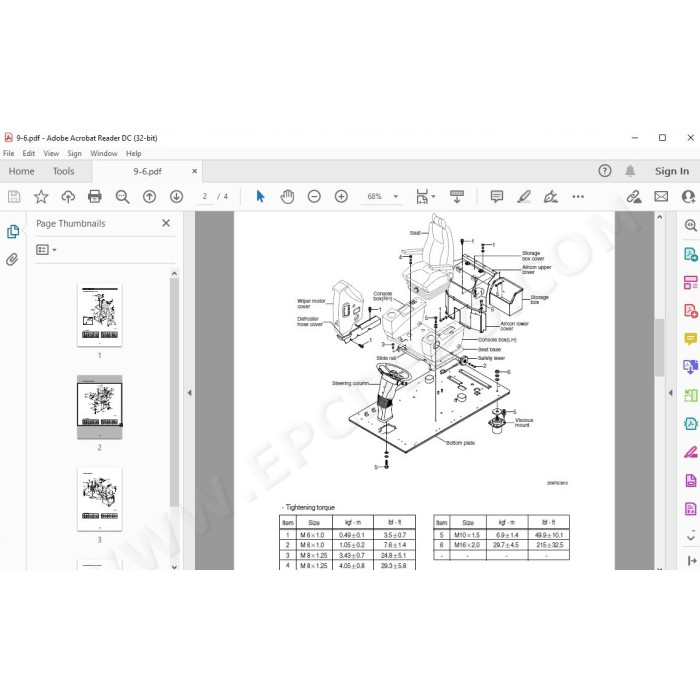This screenshot has width=700, height=700.
Task: Close the Page Thumbnails panel
Action: click(x=166, y=223)
